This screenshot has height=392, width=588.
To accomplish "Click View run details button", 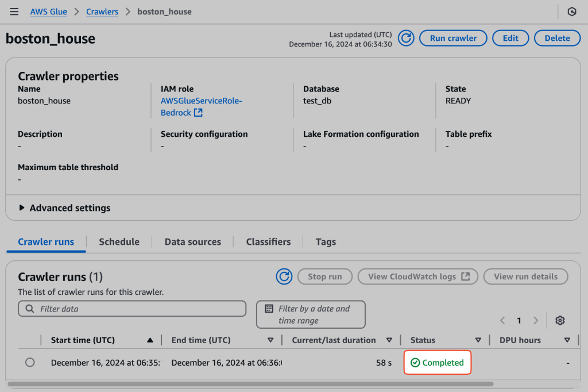I will [x=526, y=276].
